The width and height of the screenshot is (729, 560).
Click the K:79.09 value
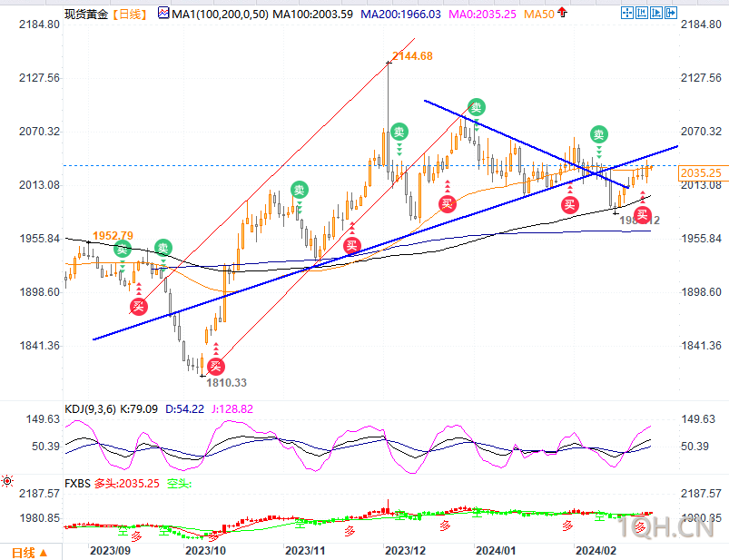tap(139, 409)
